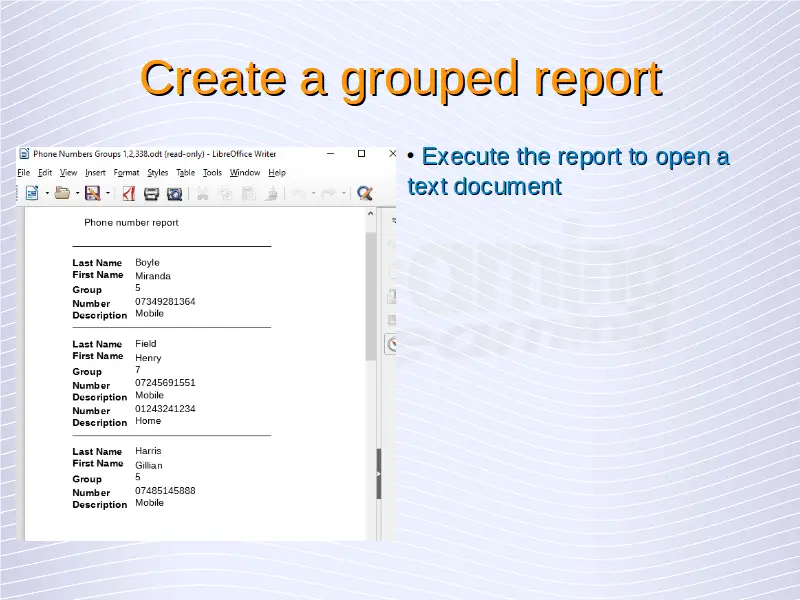Open the Styles menu

[x=158, y=172]
